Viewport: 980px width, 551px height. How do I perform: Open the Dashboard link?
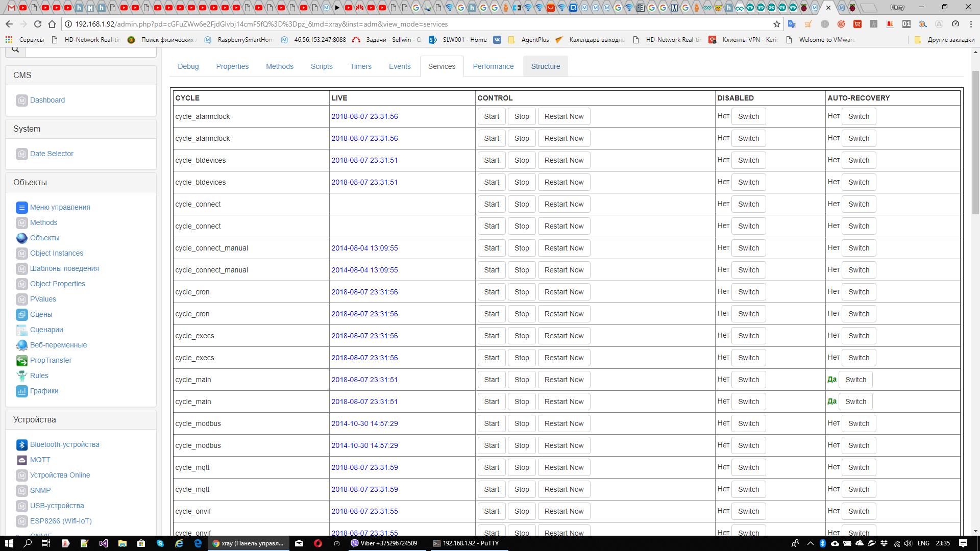(47, 100)
